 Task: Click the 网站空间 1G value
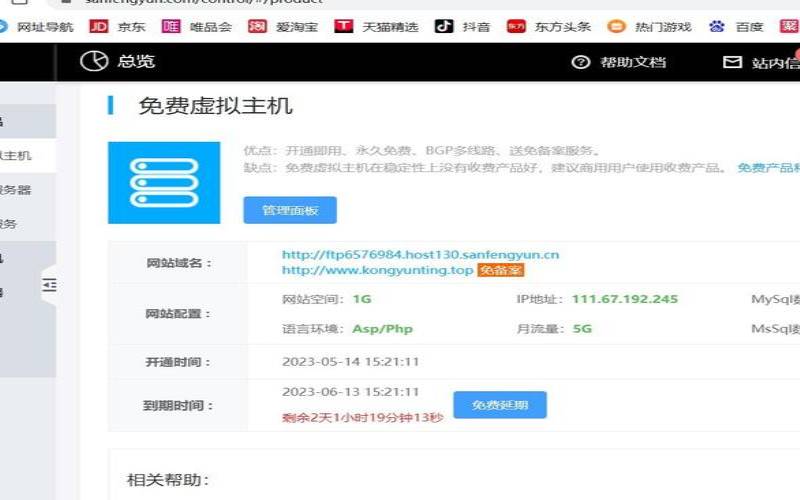point(362,299)
